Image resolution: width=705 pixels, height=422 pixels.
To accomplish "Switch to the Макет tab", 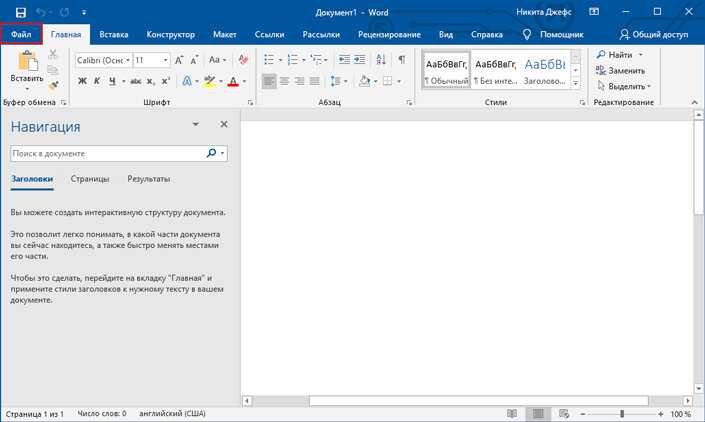I will pyautogui.click(x=225, y=34).
